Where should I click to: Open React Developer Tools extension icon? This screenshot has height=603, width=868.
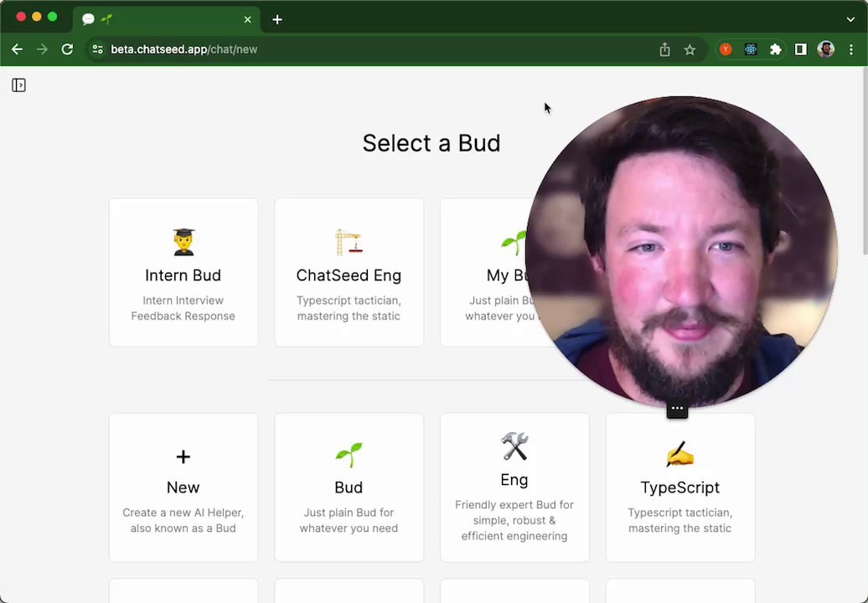coord(751,49)
